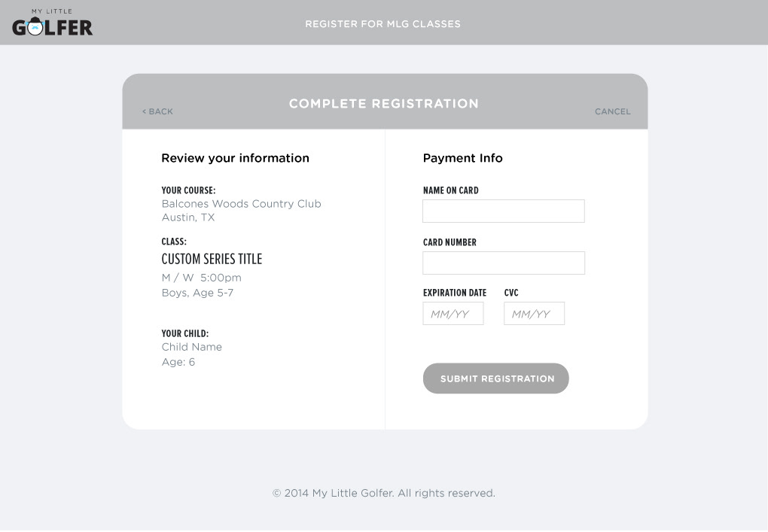Click the Child Name entry
Image resolution: width=768 pixels, height=532 pixels.
point(192,347)
